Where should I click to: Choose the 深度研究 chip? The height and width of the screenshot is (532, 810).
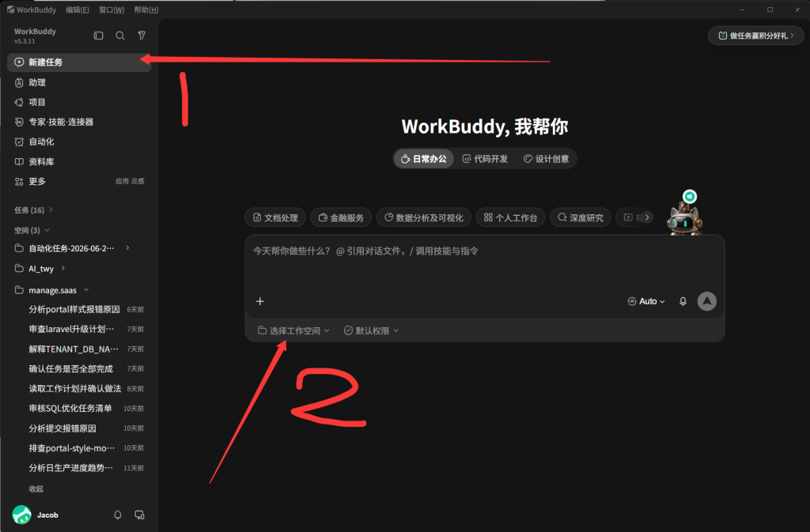[x=581, y=217]
